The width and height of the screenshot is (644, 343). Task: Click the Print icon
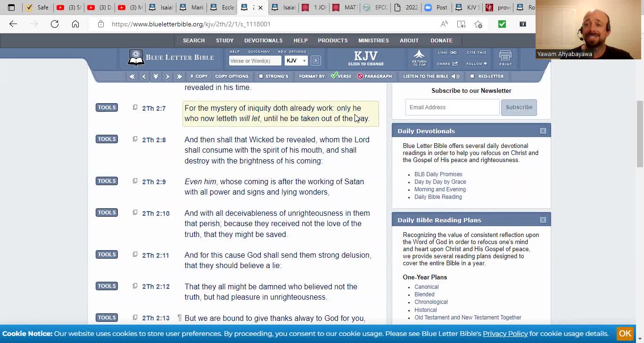click(505, 58)
